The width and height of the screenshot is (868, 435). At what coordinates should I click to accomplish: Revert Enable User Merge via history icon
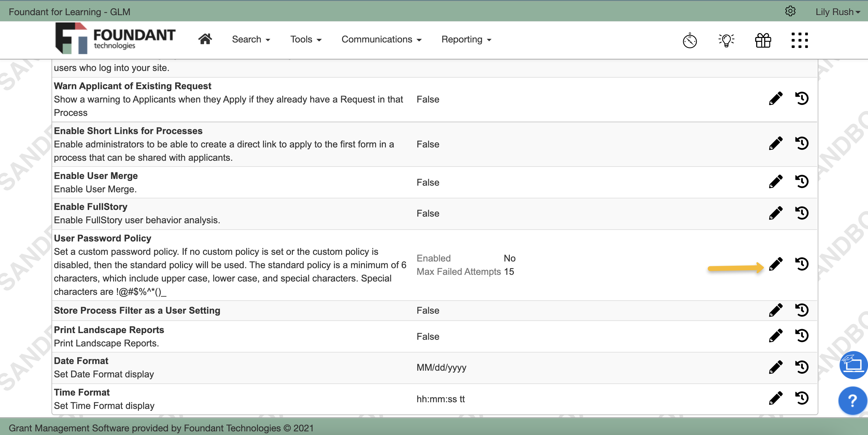(802, 181)
